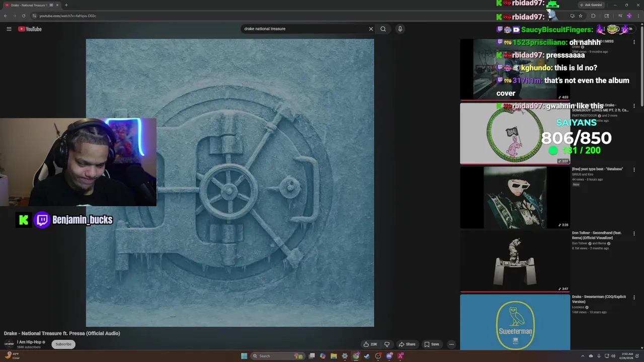Open Steam from the taskbar
Image resolution: width=644 pixels, height=362 pixels.
[367, 356]
